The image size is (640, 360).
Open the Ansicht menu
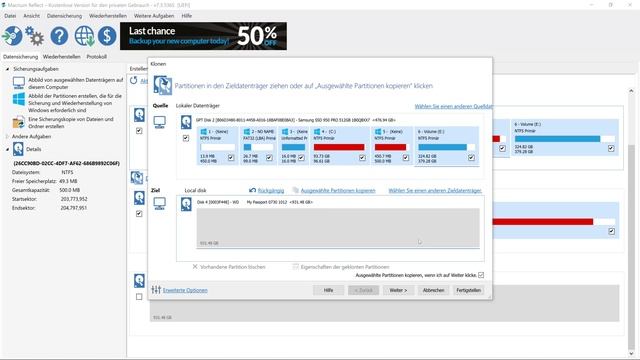click(31, 16)
